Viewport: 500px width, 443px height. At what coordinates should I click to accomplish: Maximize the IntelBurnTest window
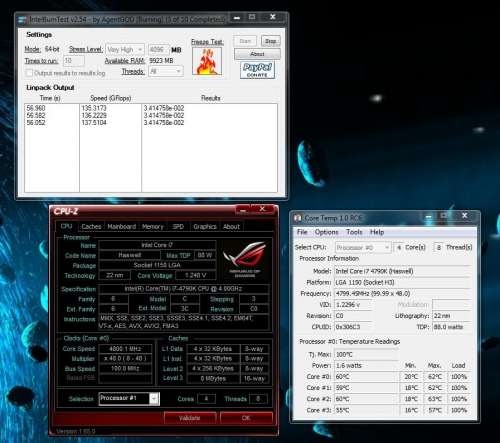[x=252, y=17]
